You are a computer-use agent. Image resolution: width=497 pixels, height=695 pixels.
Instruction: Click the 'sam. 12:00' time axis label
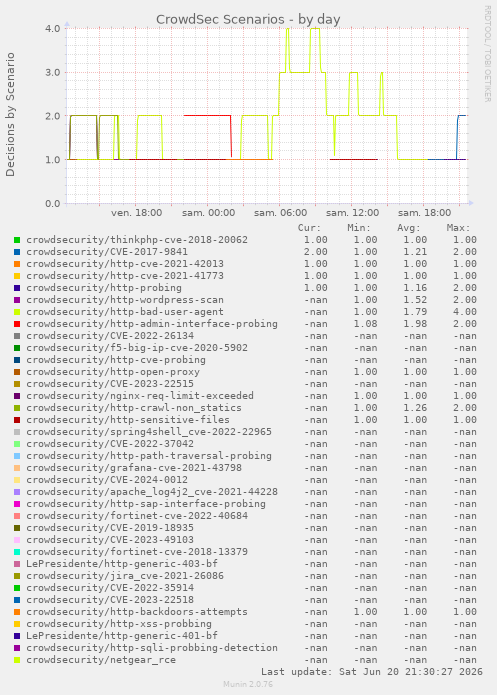point(352,213)
